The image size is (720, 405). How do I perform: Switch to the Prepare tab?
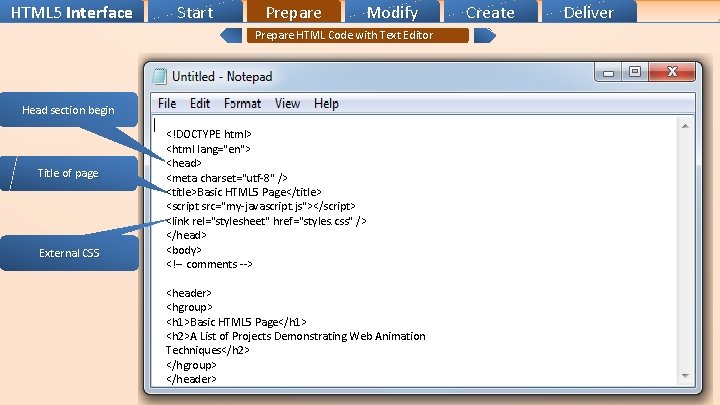(x=293, y=11)
